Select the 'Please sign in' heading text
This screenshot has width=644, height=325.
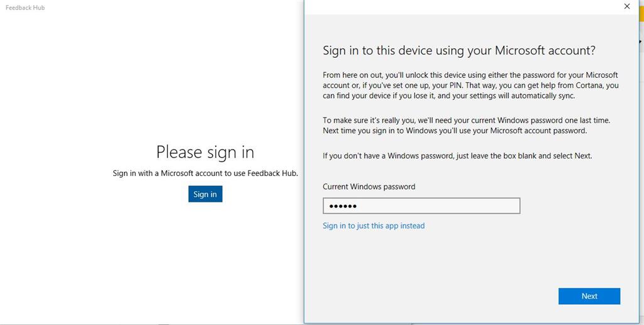coord(206,152)
